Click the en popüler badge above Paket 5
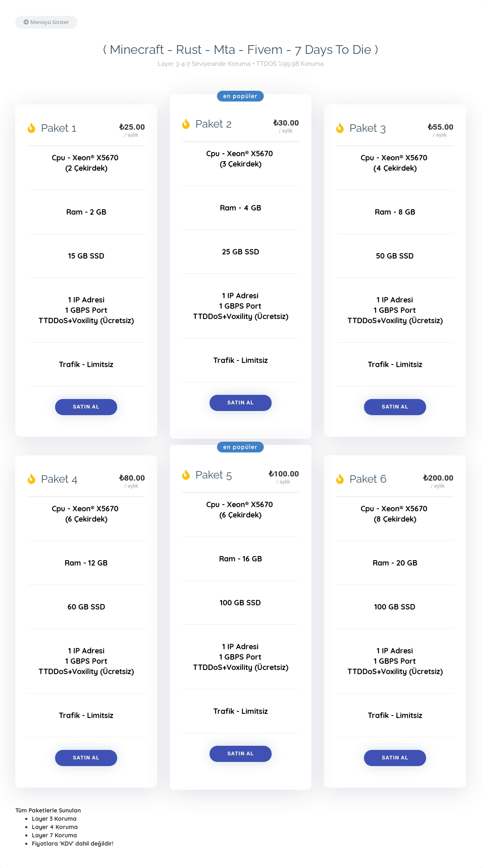Image resolution: width=482 pixels, height=868 pixels. coord(241,447)
